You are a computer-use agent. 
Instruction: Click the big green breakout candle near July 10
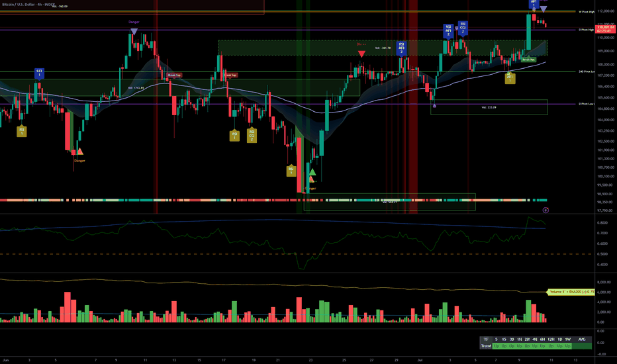[x=528, y=32]
